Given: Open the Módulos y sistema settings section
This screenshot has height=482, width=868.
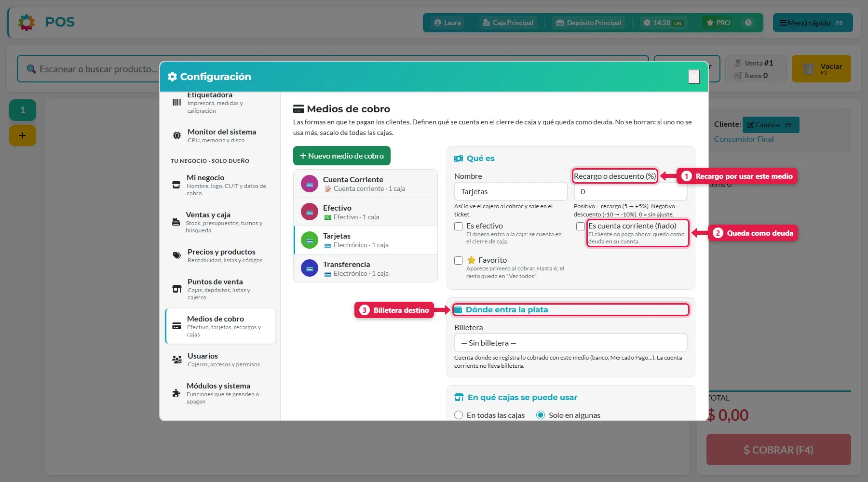Looking at the screenshot, I should [x=220, y=393].
